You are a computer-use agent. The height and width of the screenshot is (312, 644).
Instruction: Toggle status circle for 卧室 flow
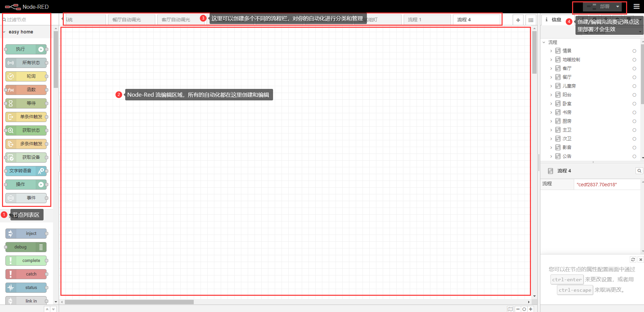634,104
